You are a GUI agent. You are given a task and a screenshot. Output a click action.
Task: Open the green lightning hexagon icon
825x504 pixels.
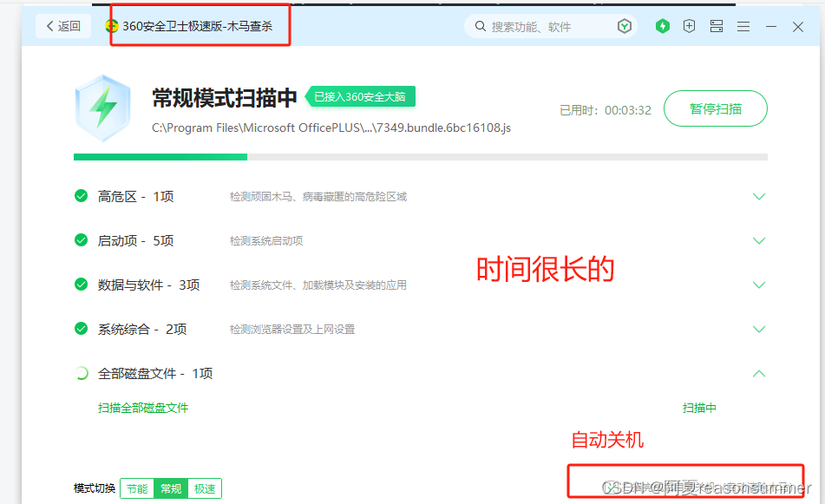pyautogui.click(x=663, y=26)
